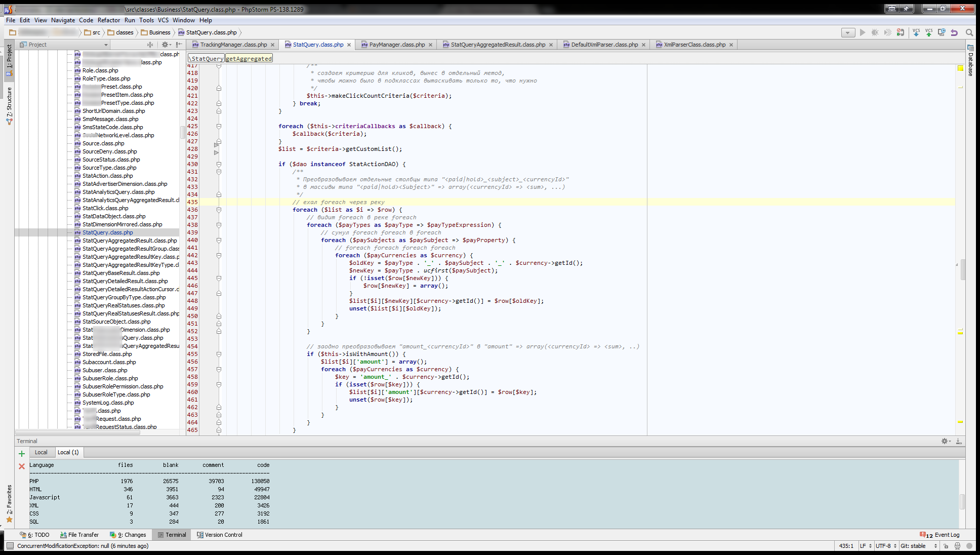Click the VCS Update Project icon

point(916,32)
